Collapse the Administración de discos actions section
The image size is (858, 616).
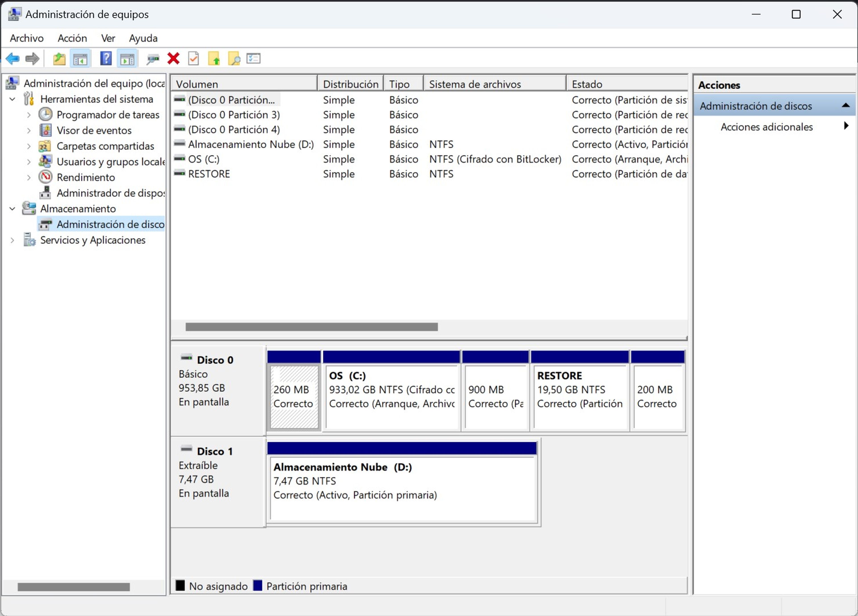click(x=846, y=105)
